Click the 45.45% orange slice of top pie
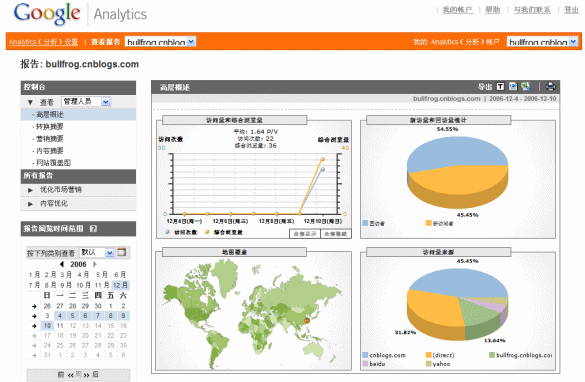 coord(459,187)
